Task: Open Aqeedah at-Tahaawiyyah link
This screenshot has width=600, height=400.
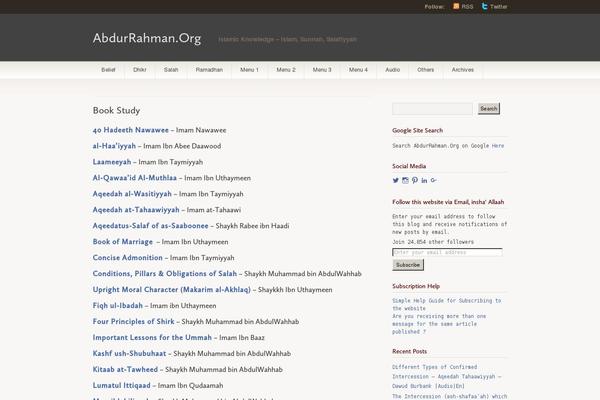Action: (136, 210)
